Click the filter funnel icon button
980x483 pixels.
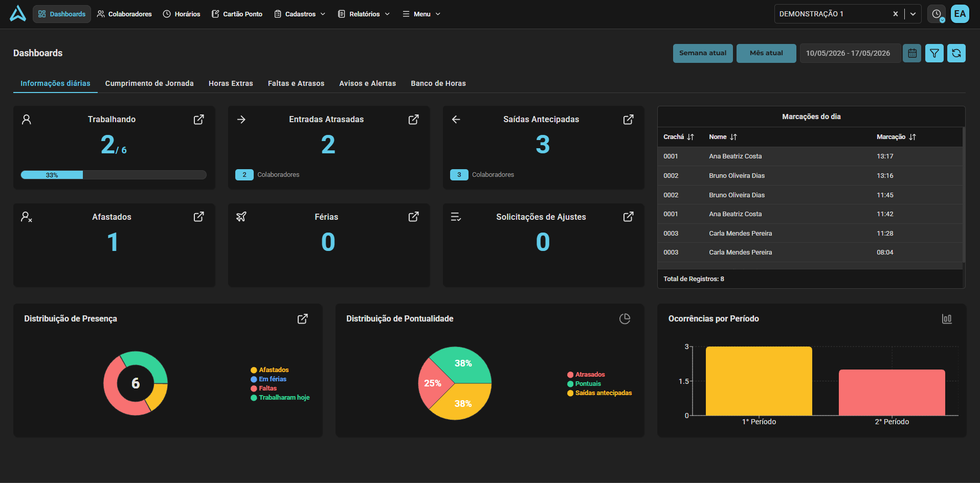934,53
